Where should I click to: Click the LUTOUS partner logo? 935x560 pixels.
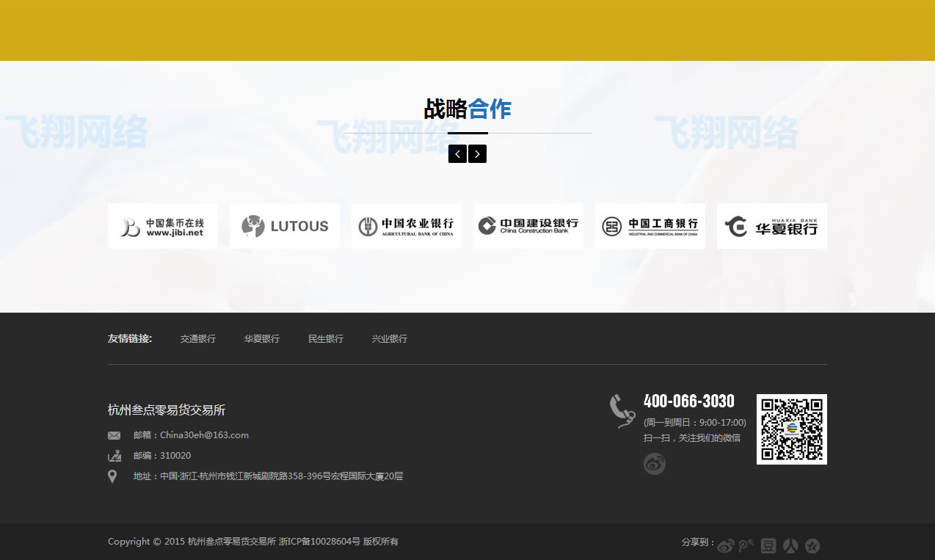coord(285,226)
